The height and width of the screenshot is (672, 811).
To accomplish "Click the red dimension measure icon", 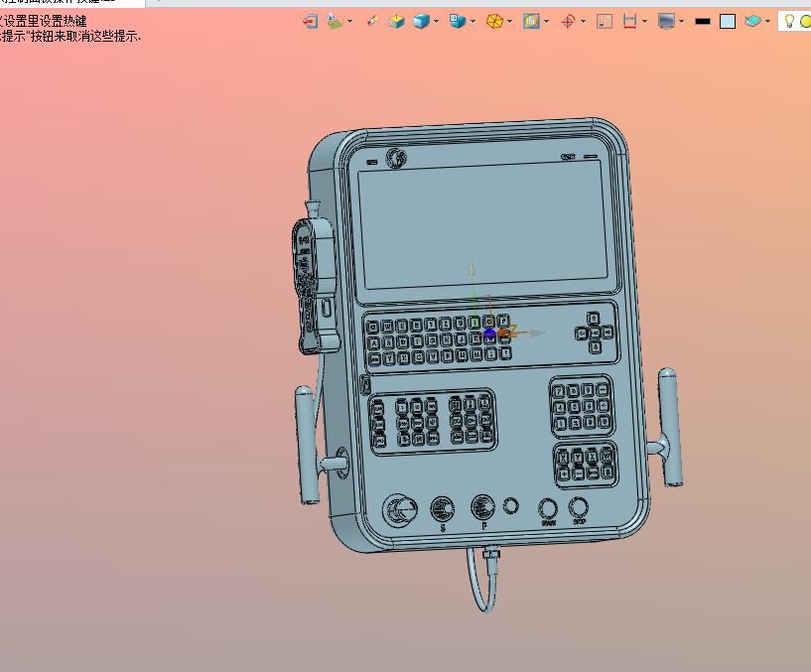I will tap(629, 21).
